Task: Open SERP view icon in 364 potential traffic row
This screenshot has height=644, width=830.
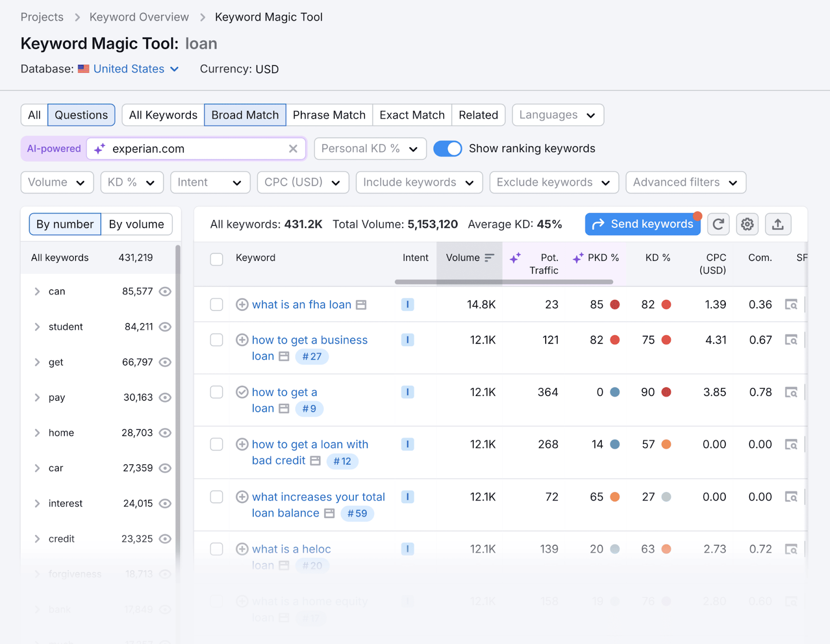Action: (x=791, y=392)
